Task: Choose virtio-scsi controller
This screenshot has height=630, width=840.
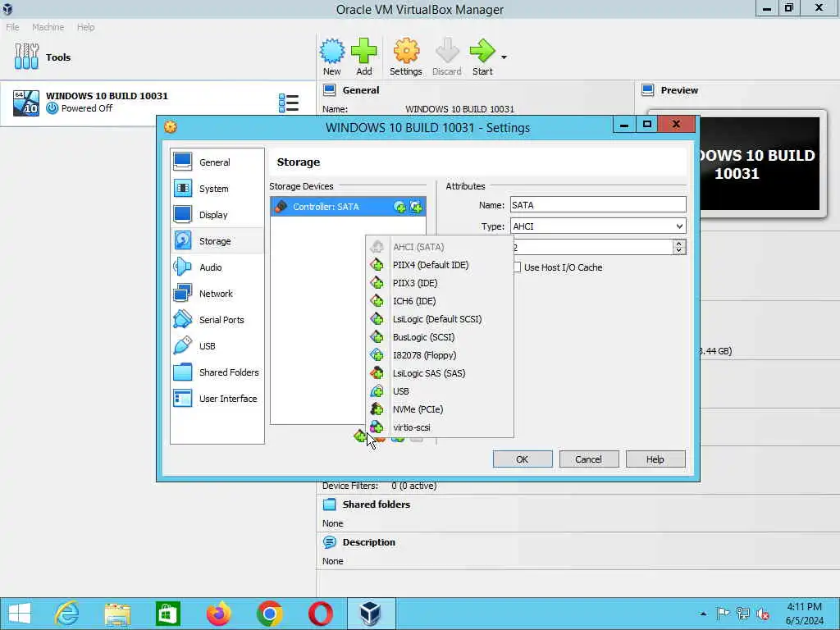Action: (440, 427)
